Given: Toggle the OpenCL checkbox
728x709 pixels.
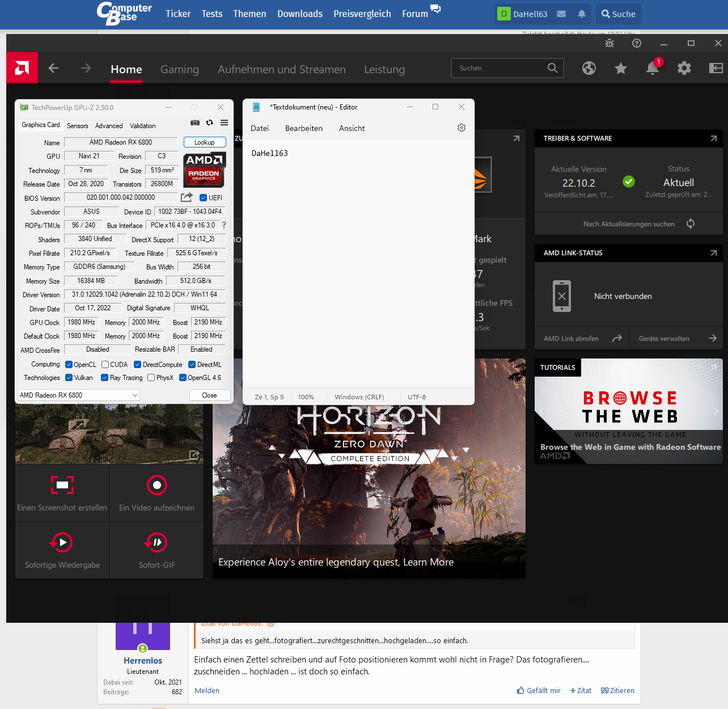Looking at the screenshot, I should pyautogui.click(x=69, y=365).
